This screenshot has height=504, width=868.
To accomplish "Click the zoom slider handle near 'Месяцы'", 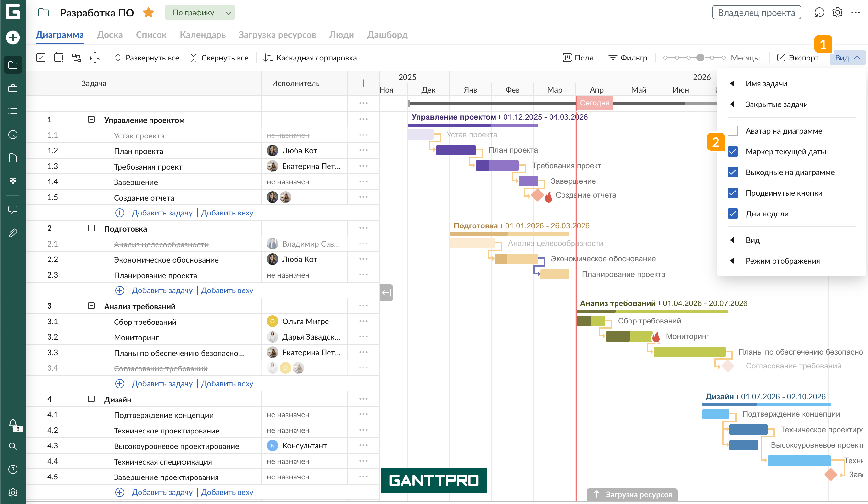I will pyautogui.click(x=700, y=58).
